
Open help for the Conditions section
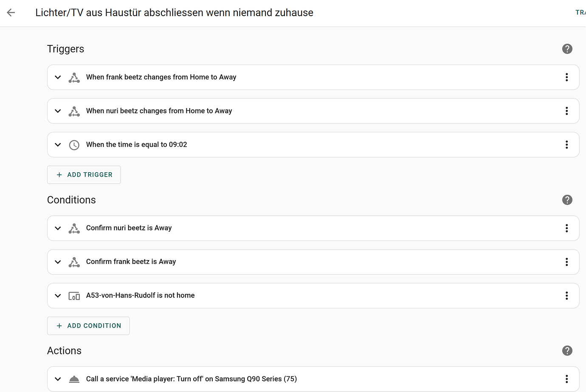pyautogui.click(x=567, y=200)
